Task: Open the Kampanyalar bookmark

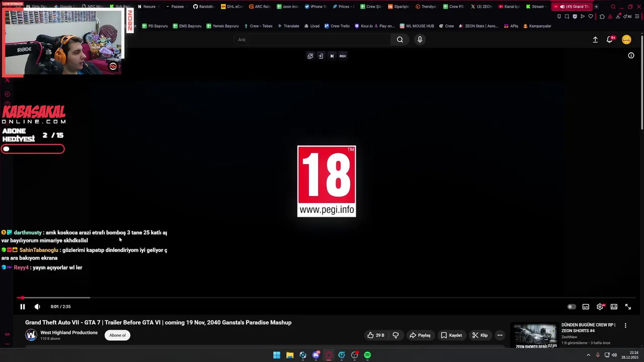Action: (x=537, y=26)
